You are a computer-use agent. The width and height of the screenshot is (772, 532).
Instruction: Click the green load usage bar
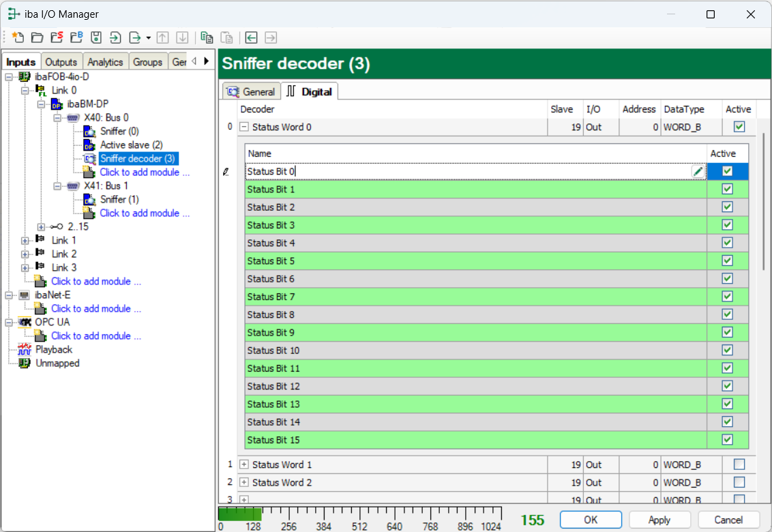tap(239, 514)
